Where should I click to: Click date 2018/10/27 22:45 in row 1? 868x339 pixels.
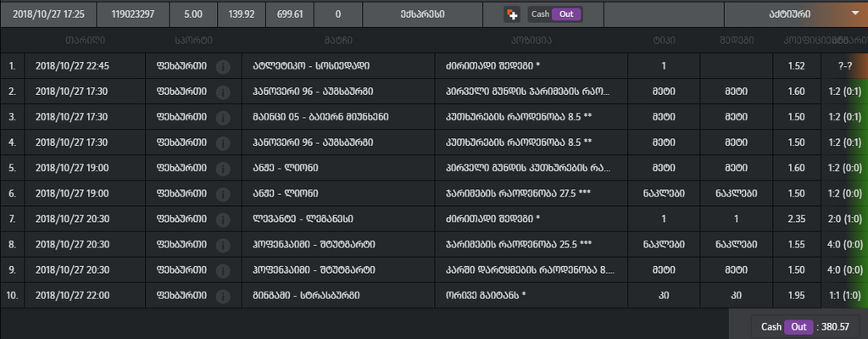tap(72, 66)
